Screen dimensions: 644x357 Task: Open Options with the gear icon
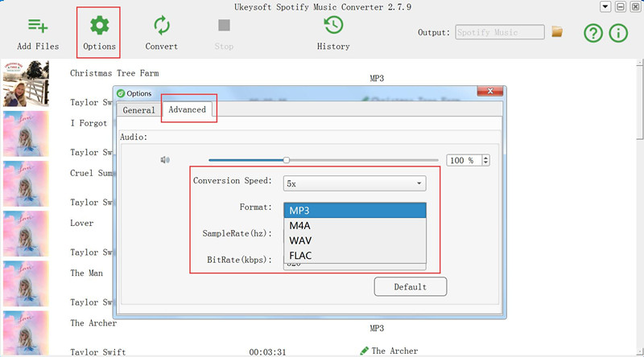pos(99,26)
